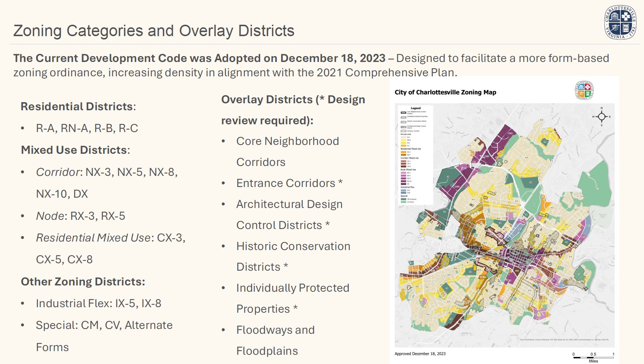Click the 'Entrance Corridors *' bullet item
644x364 pixels.
tap(289, 183)
